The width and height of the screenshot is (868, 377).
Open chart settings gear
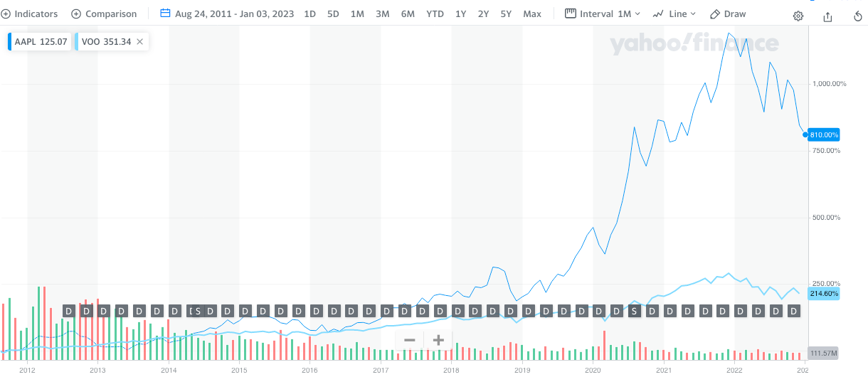click(x=798, y=16)
